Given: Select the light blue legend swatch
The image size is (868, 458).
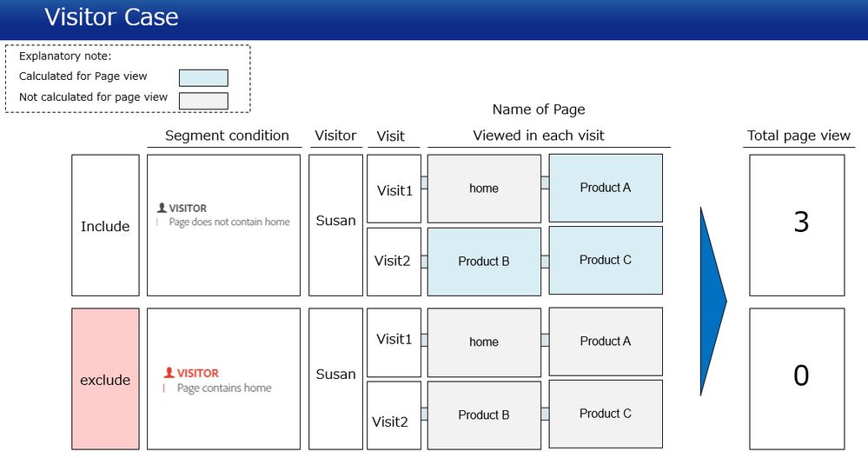Looking at the screenshot, I should click(203, 78).
